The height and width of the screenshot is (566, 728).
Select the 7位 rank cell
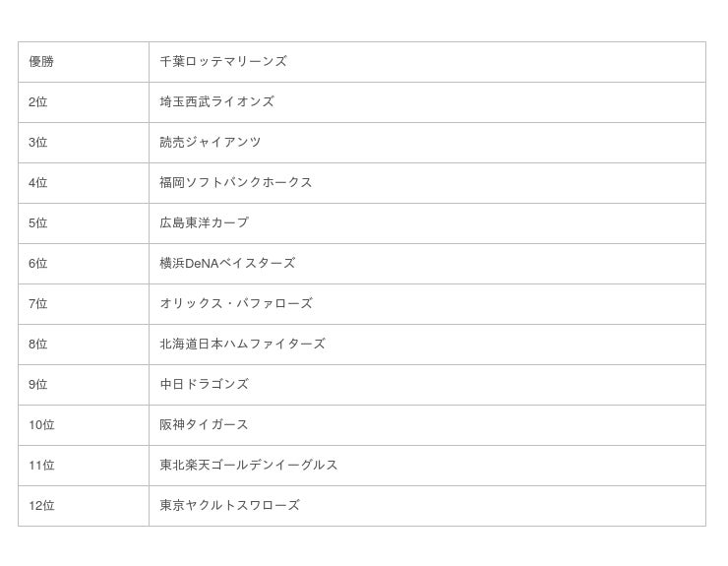(x=38, y=304)
